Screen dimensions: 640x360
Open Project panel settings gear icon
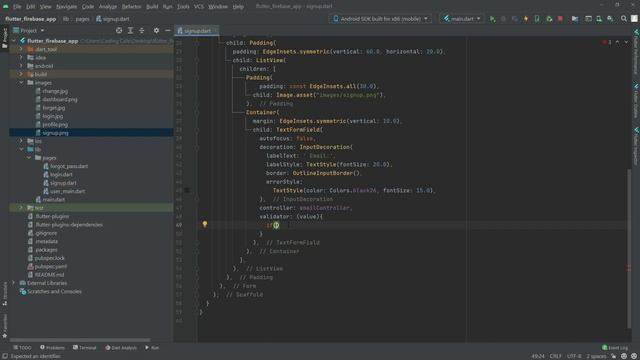tap(156, 30)
